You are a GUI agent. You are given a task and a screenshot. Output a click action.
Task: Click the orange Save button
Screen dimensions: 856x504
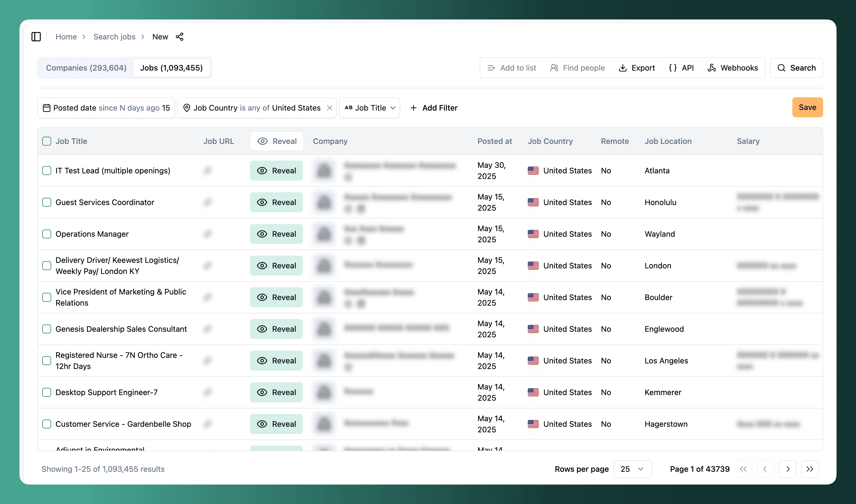(807, 107)
